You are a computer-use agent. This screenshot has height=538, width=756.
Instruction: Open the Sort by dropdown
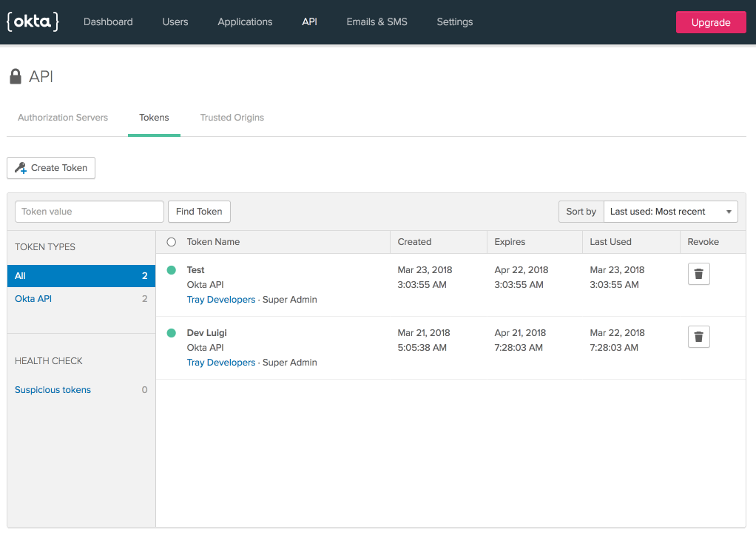pyautogui.click(x=671, y=212)
